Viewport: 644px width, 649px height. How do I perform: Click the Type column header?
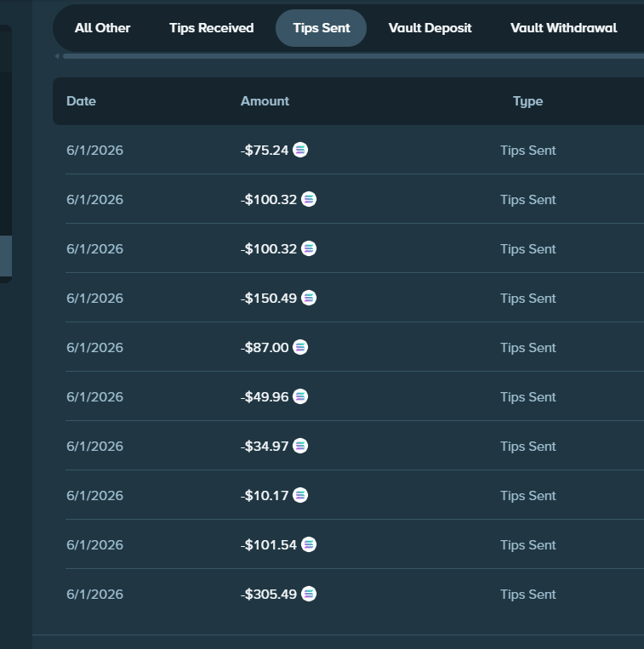tap(527, 101)
